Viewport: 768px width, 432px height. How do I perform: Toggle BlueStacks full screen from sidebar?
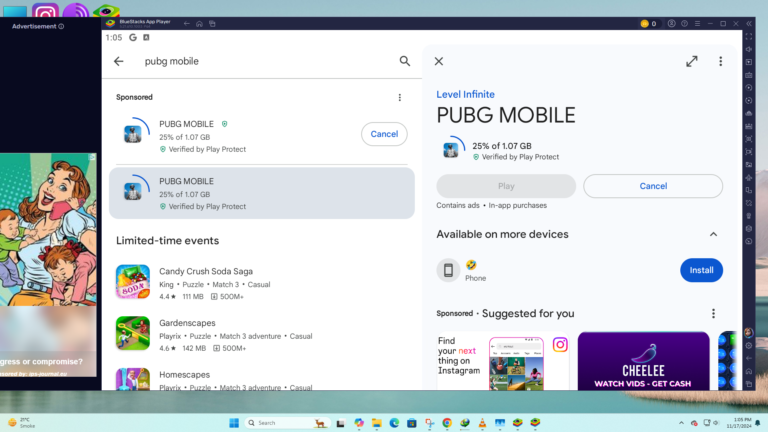[749, 37]
